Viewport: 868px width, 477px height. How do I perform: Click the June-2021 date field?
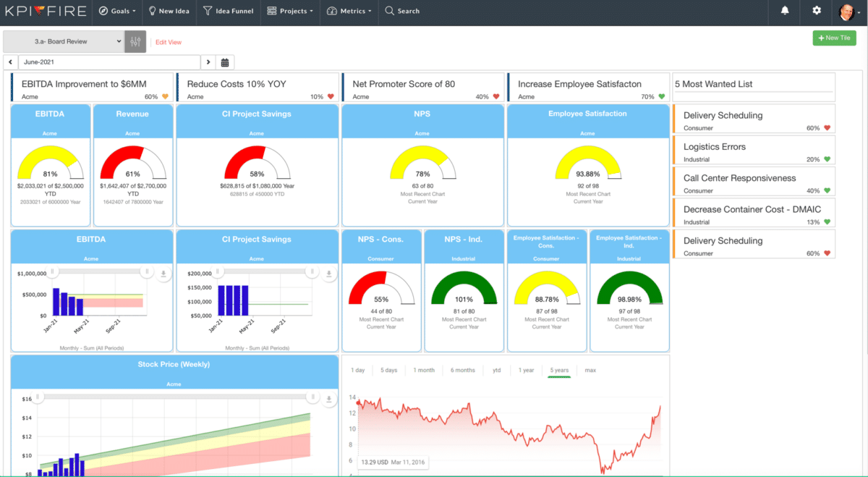point(109,62)
